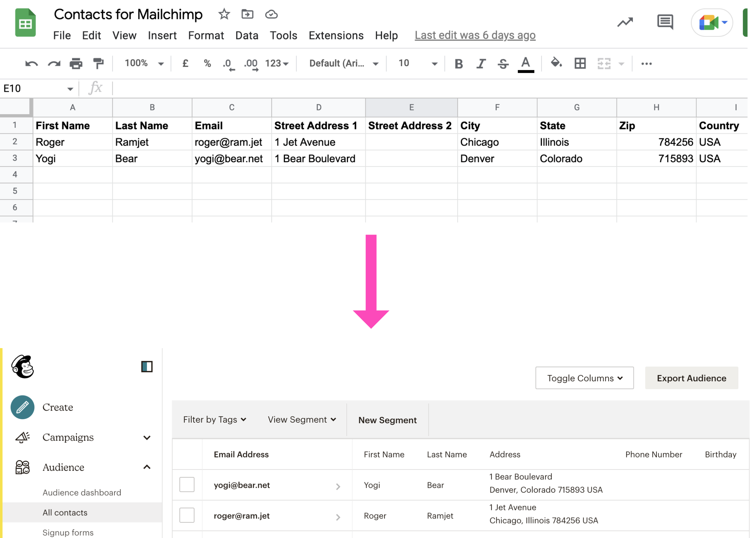Check the roger@ram.jet contact checkbox
This screenshot has width=756, height=538.
(187, 515)
